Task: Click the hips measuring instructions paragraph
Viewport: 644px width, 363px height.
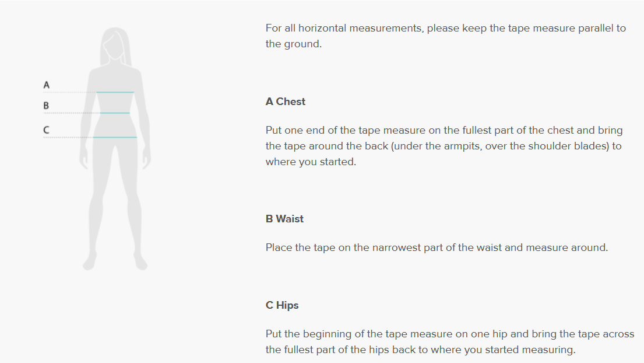Action: (x=449, y=342)
